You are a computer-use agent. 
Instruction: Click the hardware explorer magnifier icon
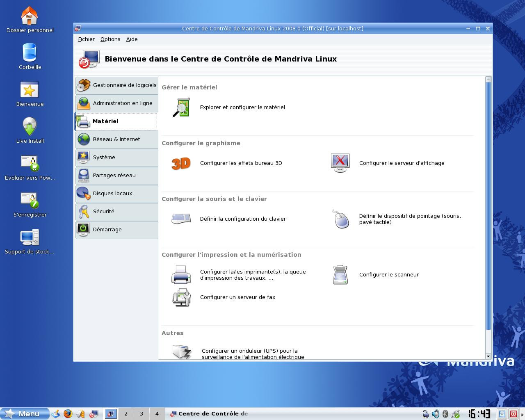click(182, 107)
